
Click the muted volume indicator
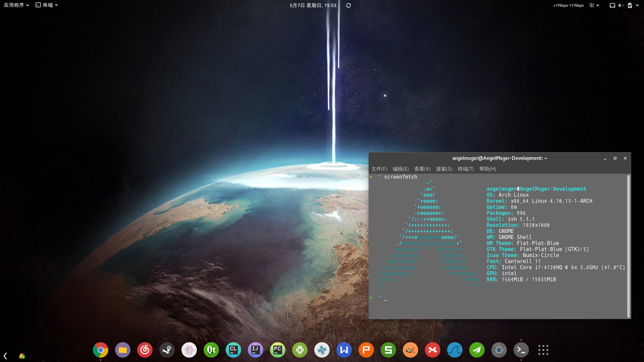click(621, 5)
